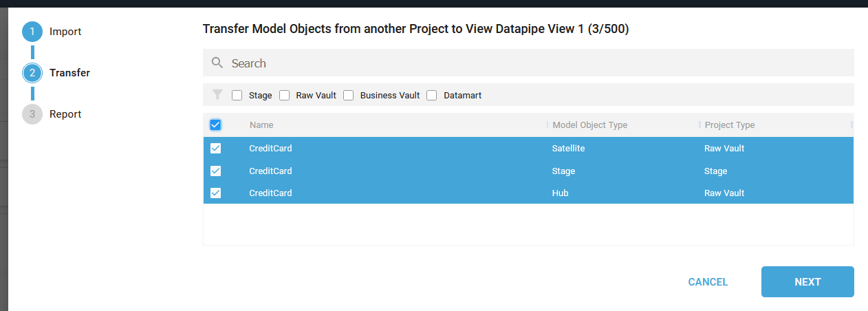Uncheck the CreditCard Stage row checkbox
Viewport: 868px width, 311px height.
(x=215, y=171)
